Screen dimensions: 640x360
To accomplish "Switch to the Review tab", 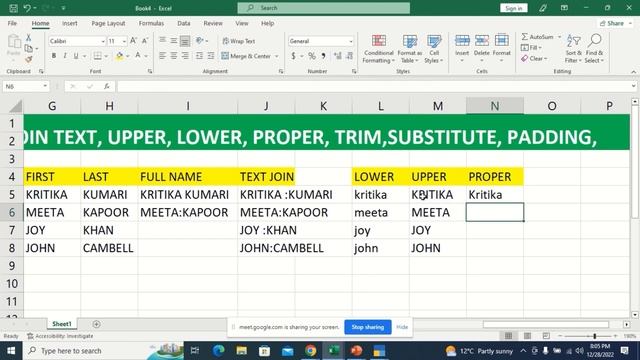I will click(213, 23).
